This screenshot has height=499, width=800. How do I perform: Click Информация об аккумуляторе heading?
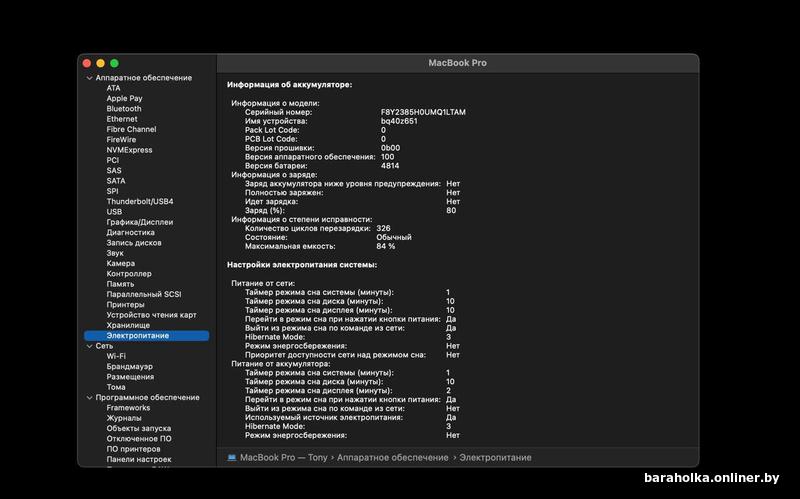point(290,85)
